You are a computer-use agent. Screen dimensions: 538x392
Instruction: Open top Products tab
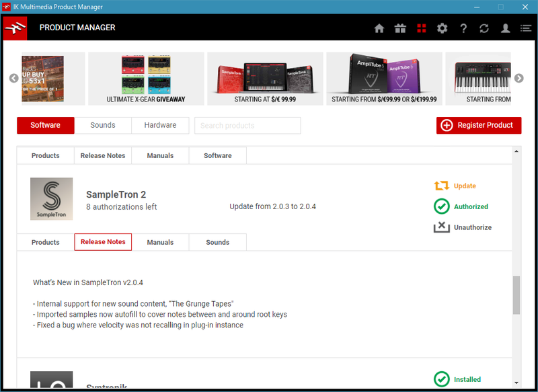tap(45, 155)
